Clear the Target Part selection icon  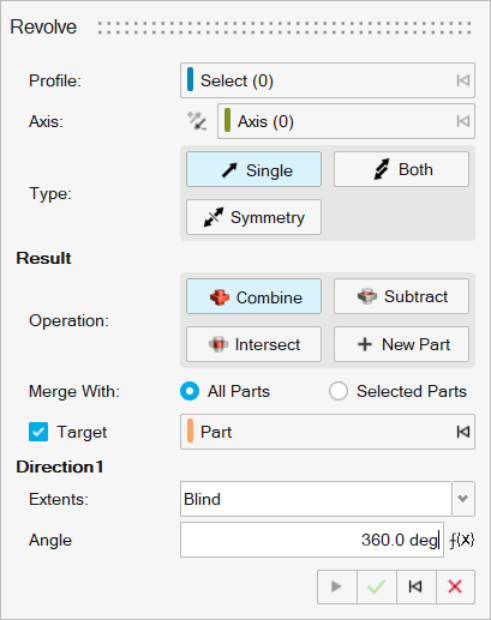coord(463,432)
